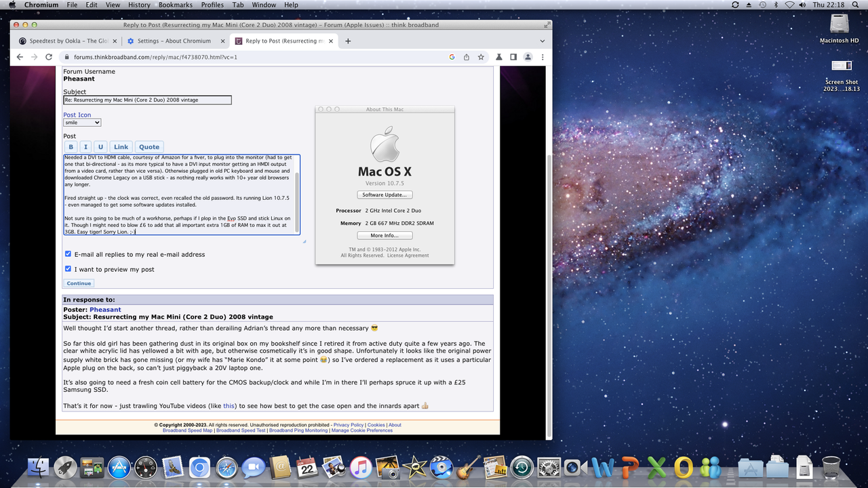Apply italic with the I button
The width and height of the screenshot is (868, 488).
(x=85, y=147)
